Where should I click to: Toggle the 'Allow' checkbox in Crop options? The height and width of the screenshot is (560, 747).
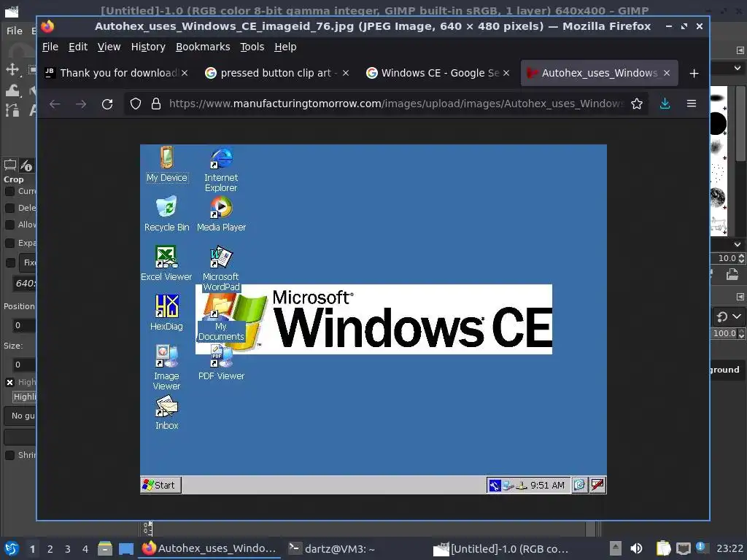pyautogui.click(x=9, y=225)
